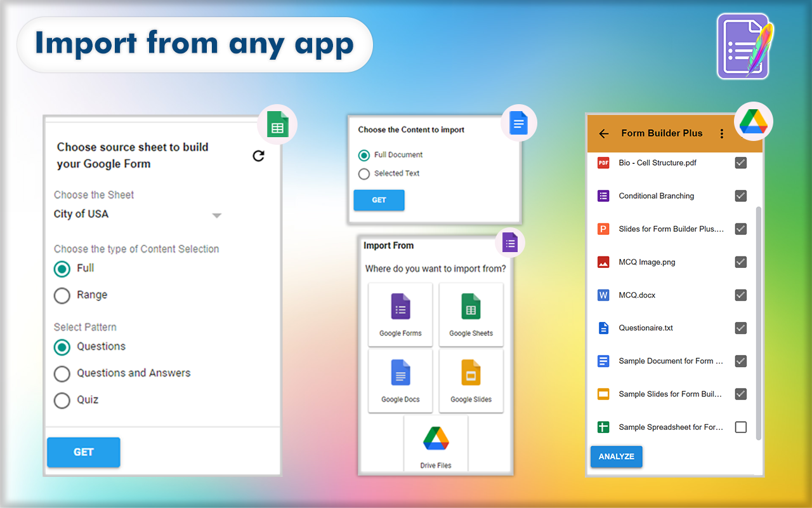Click GET under the content import choices
The width and height of the screenshot is (812, 508).
click(379, 200)
